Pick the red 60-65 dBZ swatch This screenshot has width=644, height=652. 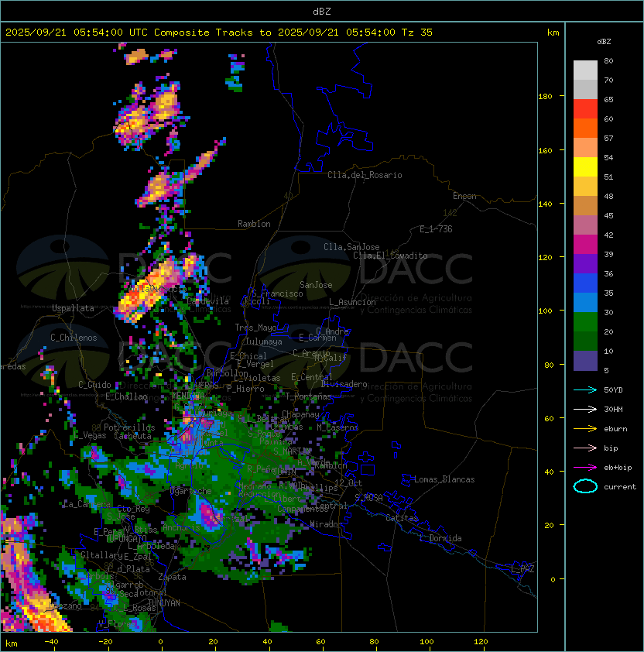(585, 109)
